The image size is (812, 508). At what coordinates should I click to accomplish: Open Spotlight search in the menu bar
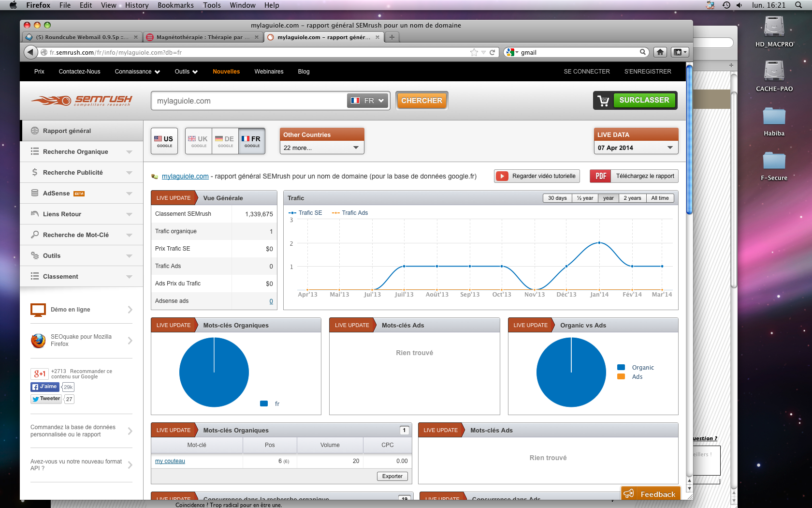point(798,5)
